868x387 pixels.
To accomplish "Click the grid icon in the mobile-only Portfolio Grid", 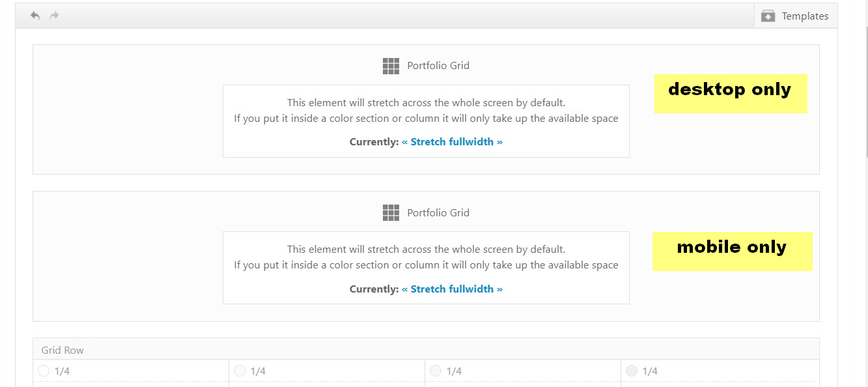I will tap(391, 213).
